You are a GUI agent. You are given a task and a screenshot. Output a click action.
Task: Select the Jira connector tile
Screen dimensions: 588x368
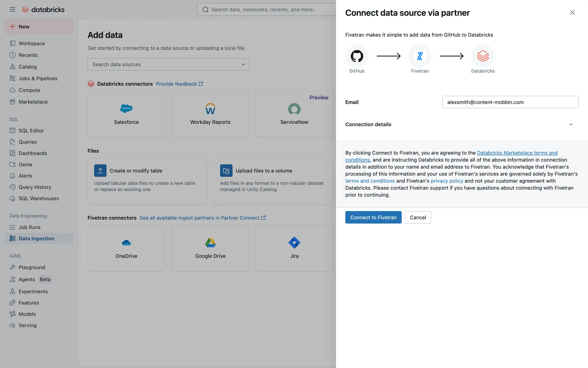[x=294, y=248]
